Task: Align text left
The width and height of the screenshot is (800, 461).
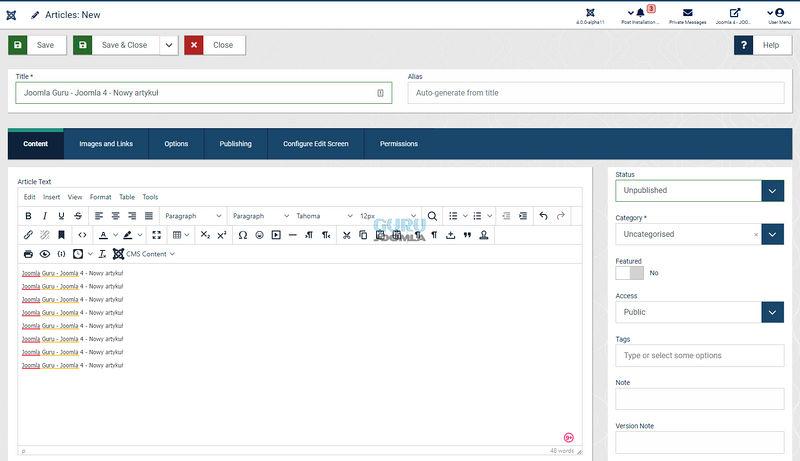Action: tap(99, 216)
